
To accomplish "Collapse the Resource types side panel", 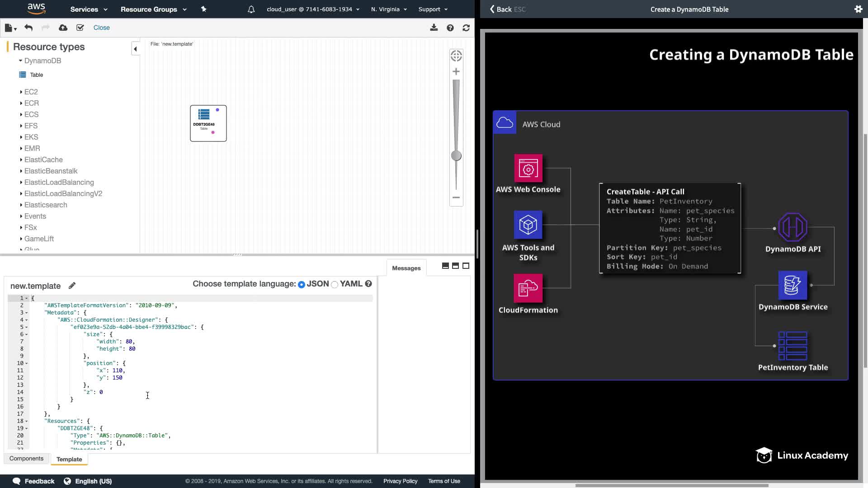I will [x=135, y=49].
